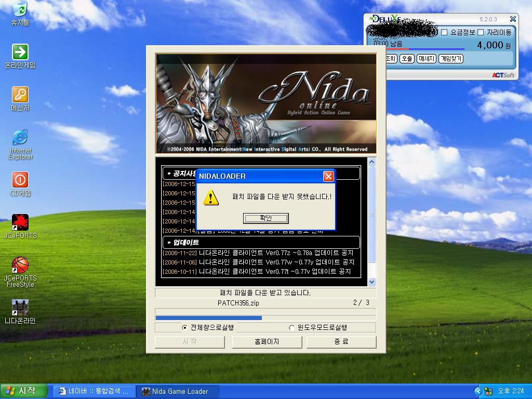Tick the 자리이동 checkbox

point(481,32)
